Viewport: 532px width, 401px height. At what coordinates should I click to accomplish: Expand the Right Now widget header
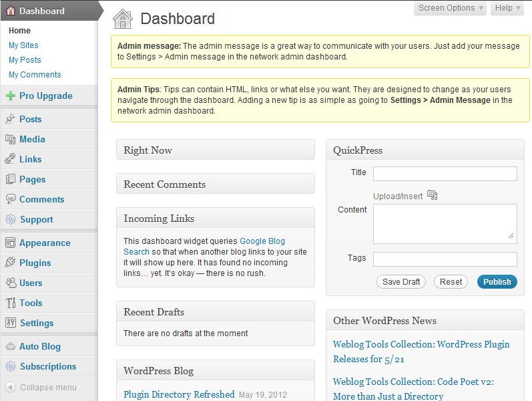click(x=216, y=150)
